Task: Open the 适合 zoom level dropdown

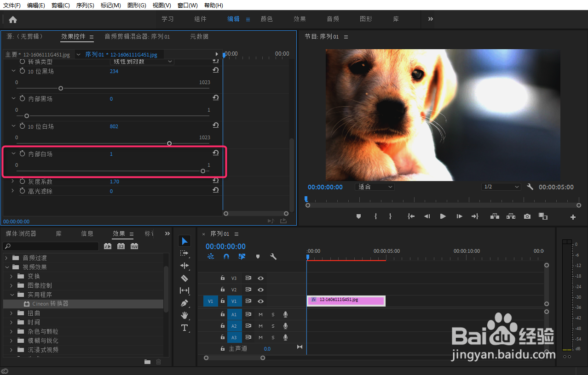Action: (375, 187)
